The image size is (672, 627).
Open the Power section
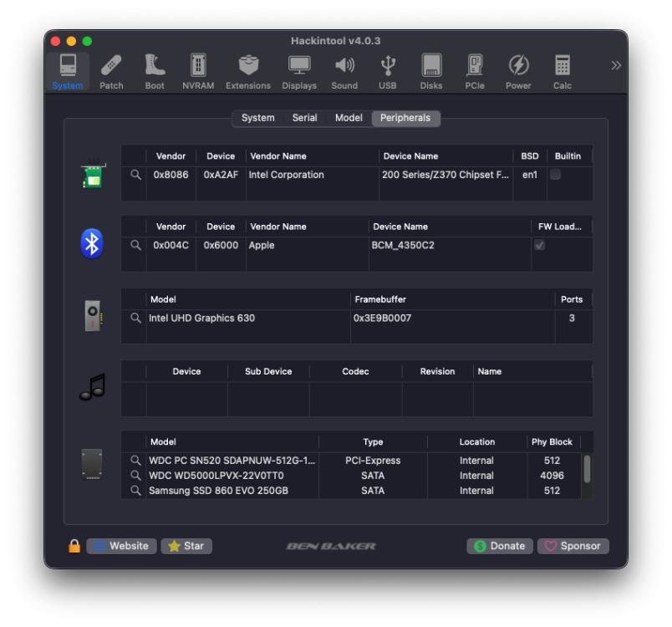pyautogui.click(x=518, y=72)
